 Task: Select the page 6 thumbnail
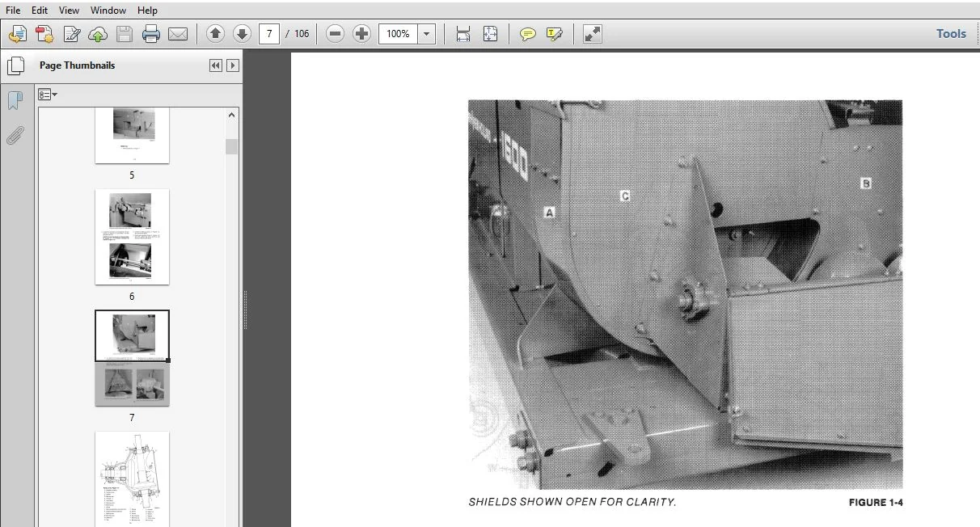(x=132, y=237)
